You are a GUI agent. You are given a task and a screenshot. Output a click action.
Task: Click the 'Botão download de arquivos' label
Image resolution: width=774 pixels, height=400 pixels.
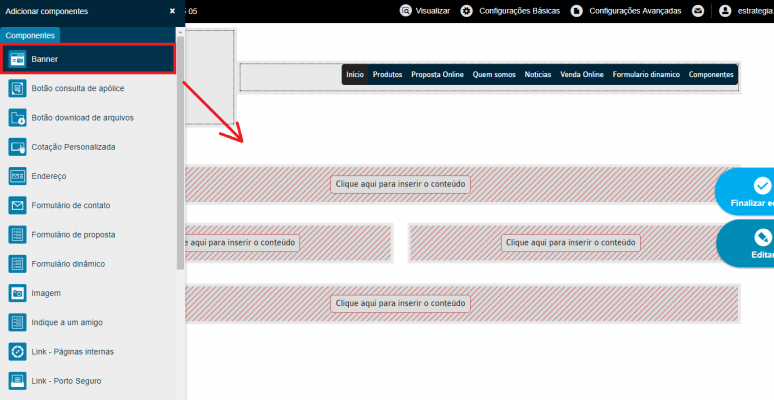click(82, 118)
